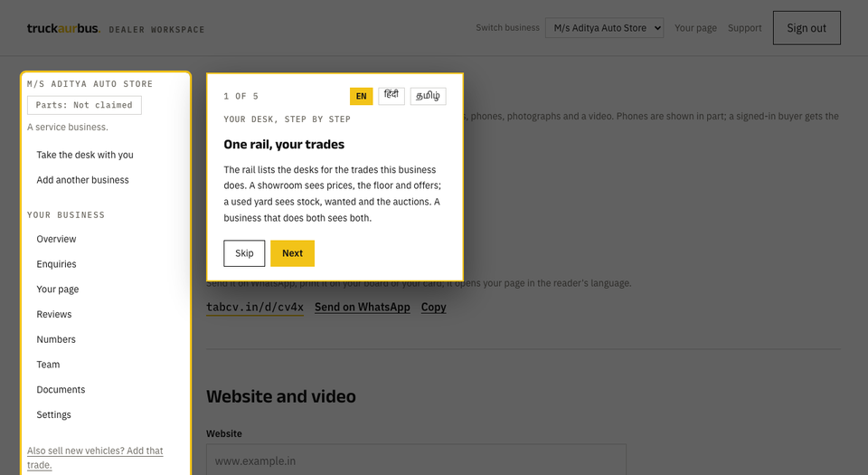The height and width of the screenshot is (475, 868).
Task: Click the 'Website and video' heading
Action: point(280,396)
